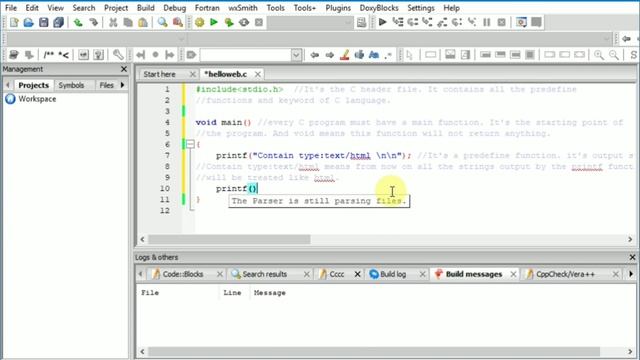Click line number 7 in the gutter

pos(167,155)
